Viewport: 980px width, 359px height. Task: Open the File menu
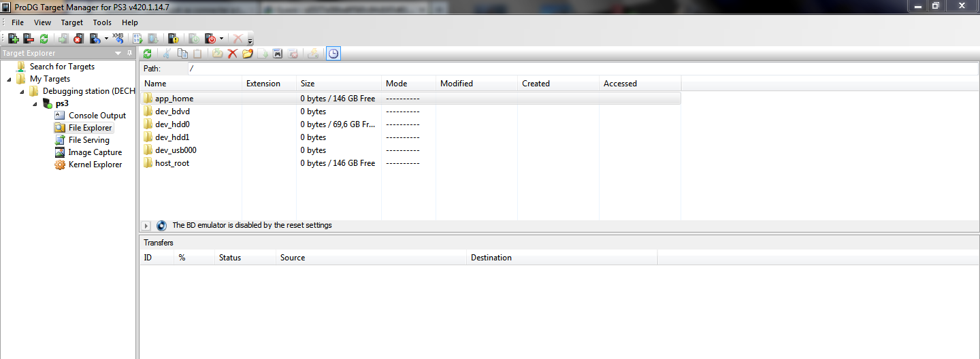(18, 22)
